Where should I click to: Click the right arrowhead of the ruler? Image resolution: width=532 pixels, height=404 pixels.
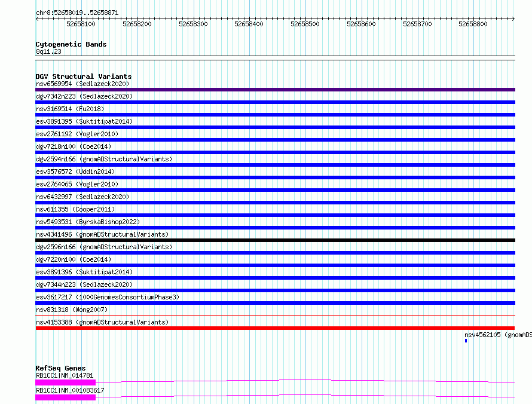(513, 19)
